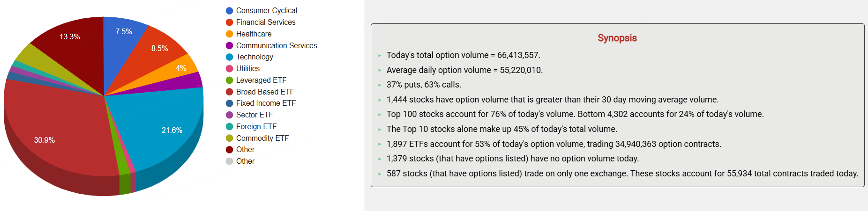The height and width of the screenshot is (211, 868).
Task: Click the dark red Other legend dot
Action: [229, 150]
